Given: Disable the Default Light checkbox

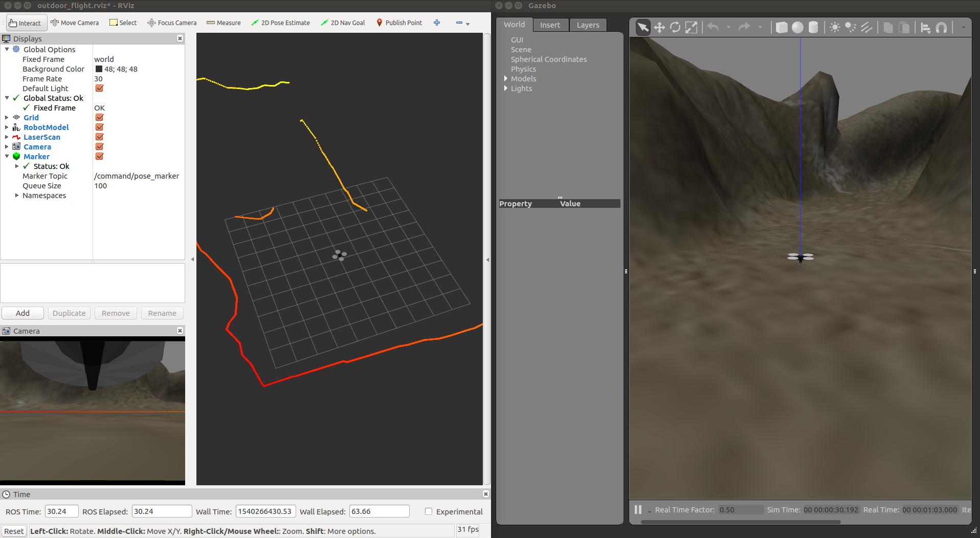Looking at the screenshot, I should point(99,88).
